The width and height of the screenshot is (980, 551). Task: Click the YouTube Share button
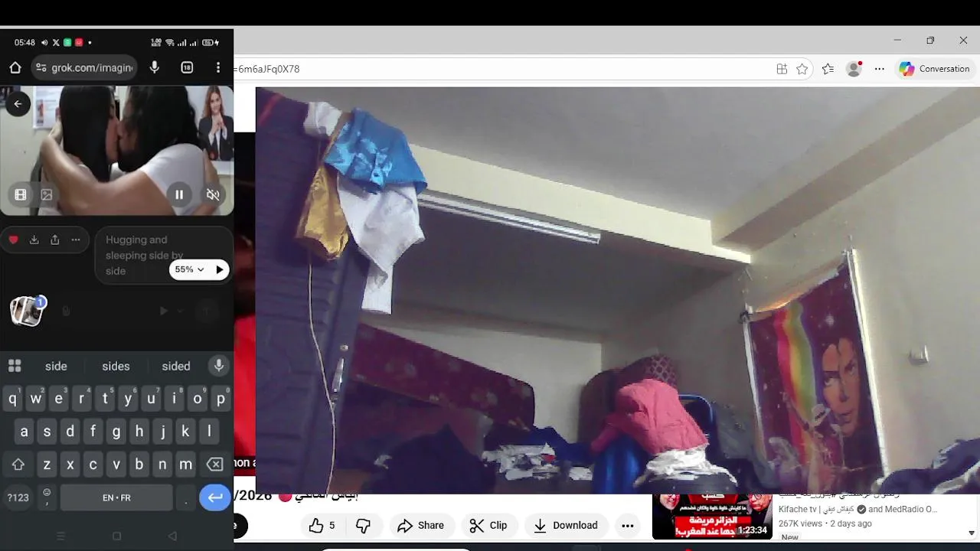pos(421,525)
